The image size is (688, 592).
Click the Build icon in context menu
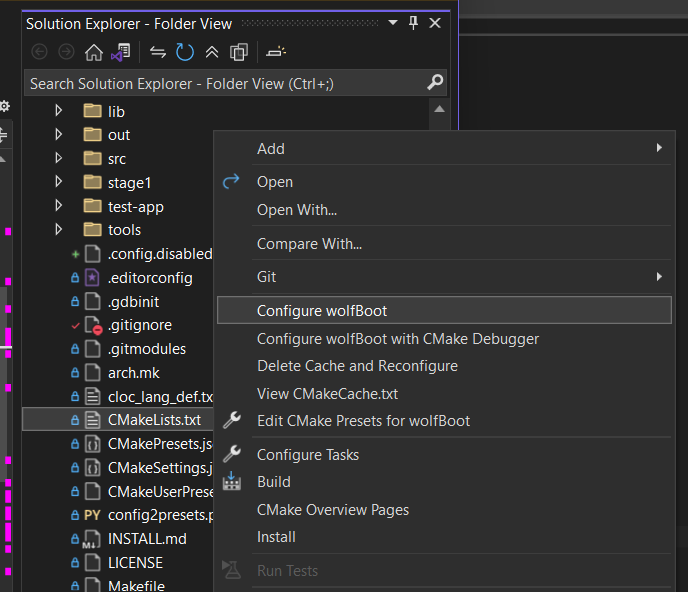232,481
